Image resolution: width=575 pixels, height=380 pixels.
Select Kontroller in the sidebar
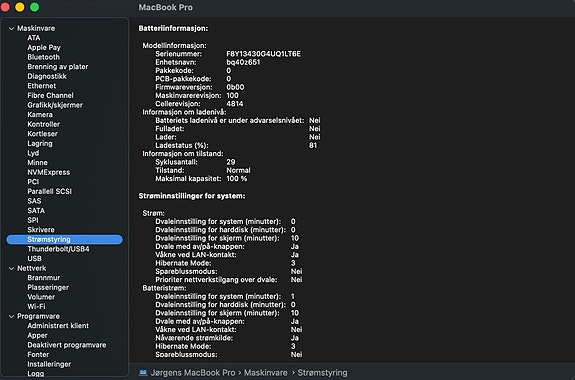43,124
